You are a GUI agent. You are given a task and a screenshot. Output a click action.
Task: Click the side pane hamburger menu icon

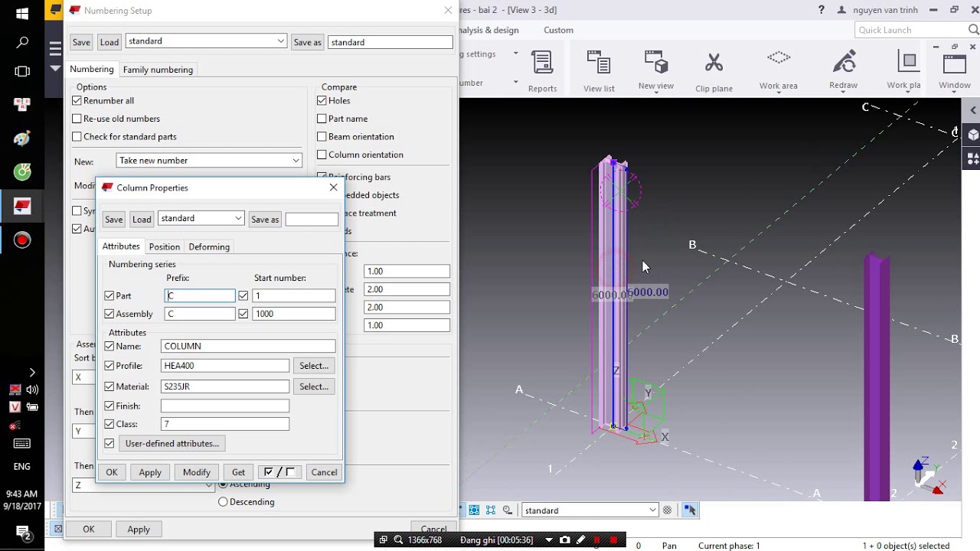[x=55, y=50]
